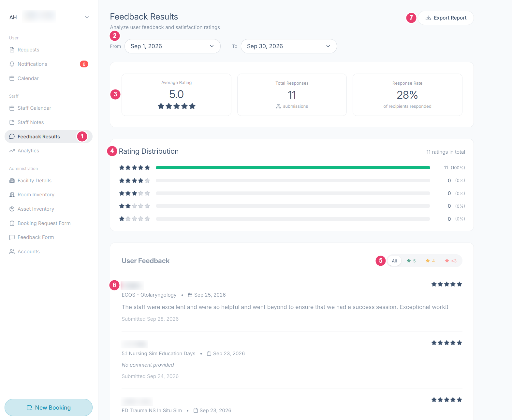Image resolution: width=512 pixels, height=420 pixels.
Task: Open Room Inventory in the sidebar
Action: click(x=49, y=195)
